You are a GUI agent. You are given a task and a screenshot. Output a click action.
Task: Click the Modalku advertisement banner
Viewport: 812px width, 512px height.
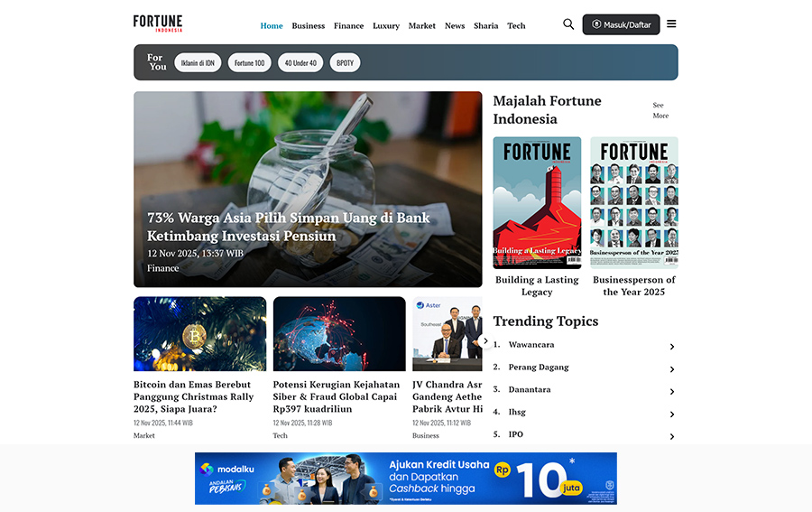point(406,479)
